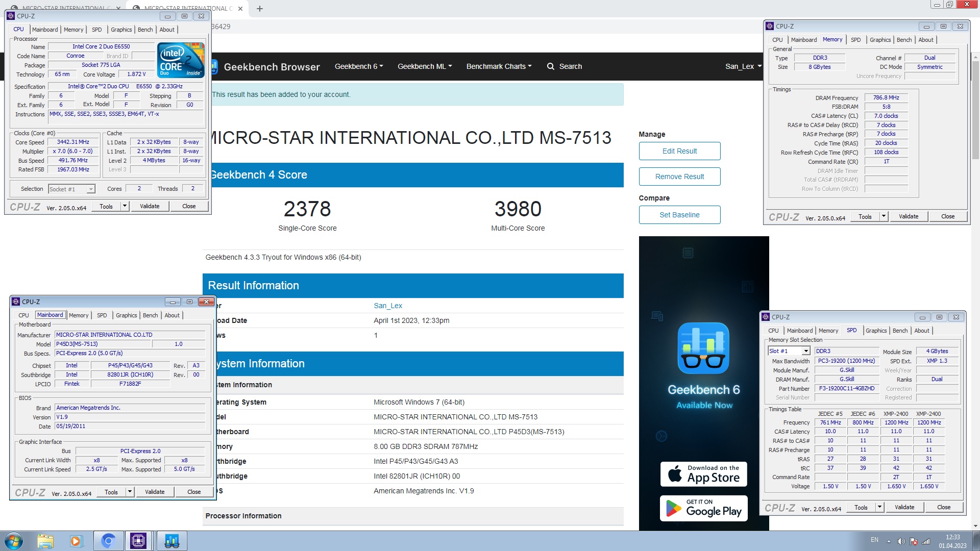Open the San_Lex account dropdown
The height and width of the screenshot is (551, 980).
click(743, 66)
